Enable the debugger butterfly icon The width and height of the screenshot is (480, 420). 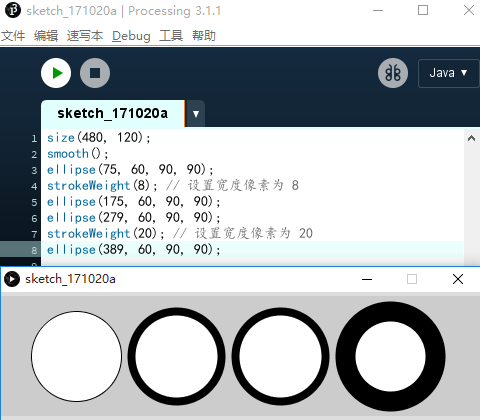[393, 73]
